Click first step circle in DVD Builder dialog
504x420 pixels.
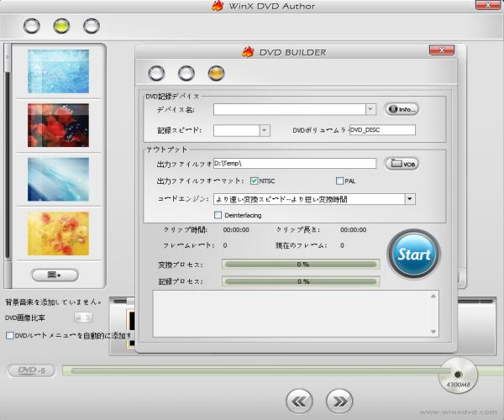tap(156, 73)
